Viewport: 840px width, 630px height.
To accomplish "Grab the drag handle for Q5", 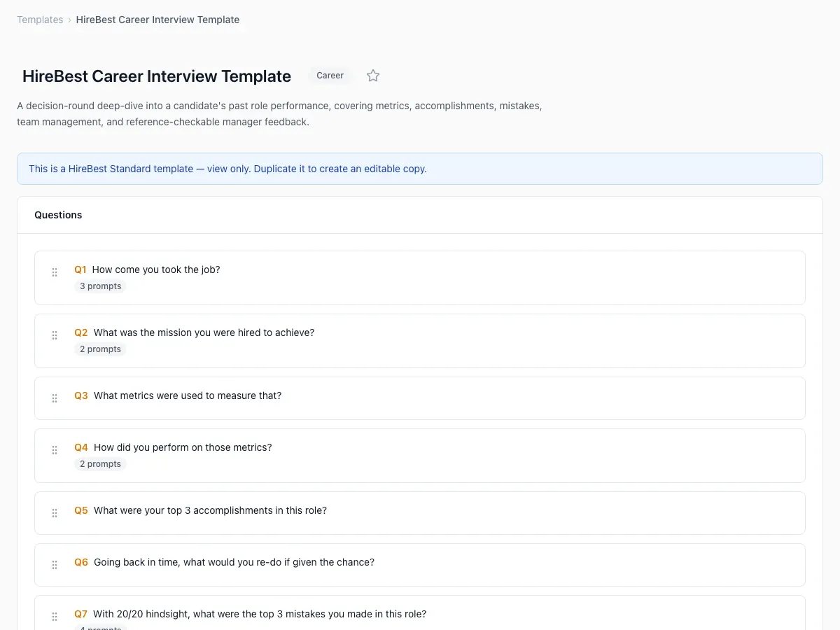I will click(x=55, y=513).
